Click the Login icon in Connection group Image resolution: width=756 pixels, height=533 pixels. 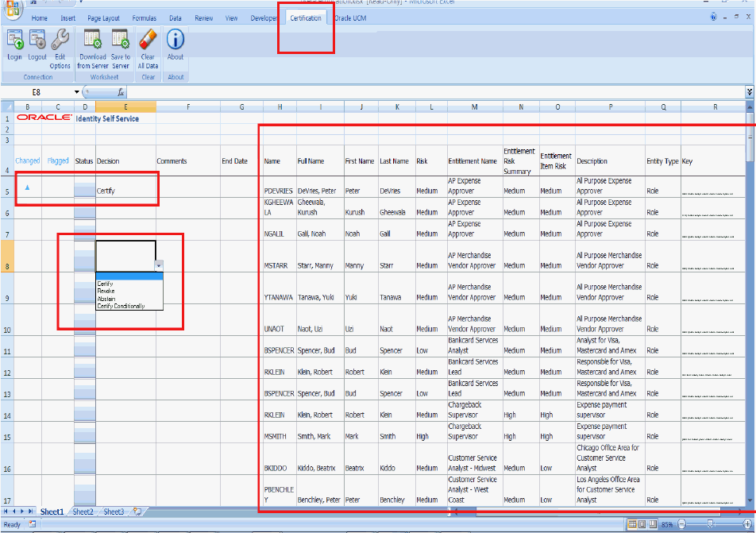click(14, 40)
